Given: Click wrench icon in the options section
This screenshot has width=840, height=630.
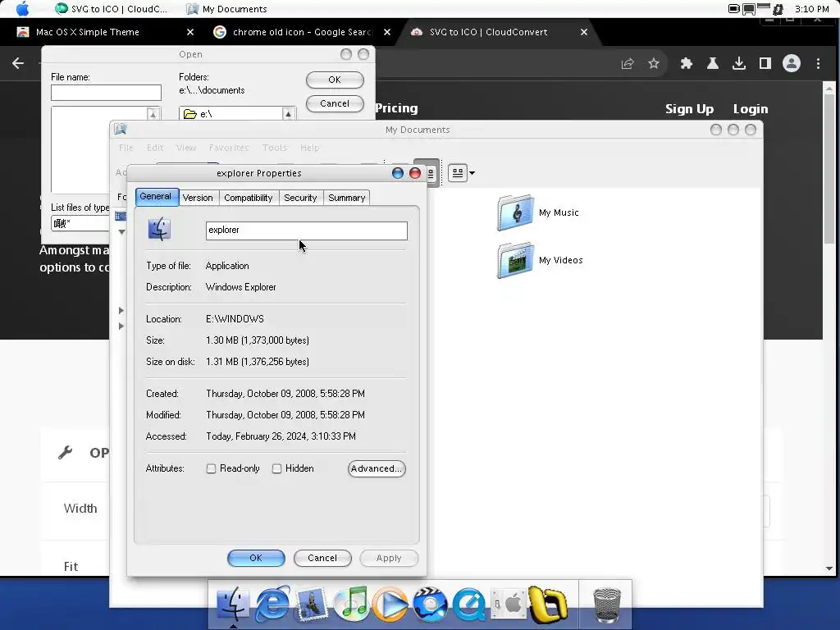Looking at the screenshot, I should point(66,453).
